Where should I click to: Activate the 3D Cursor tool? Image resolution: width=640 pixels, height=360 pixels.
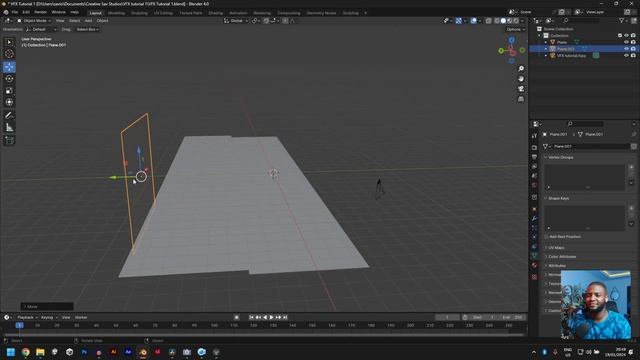point(9,54)
